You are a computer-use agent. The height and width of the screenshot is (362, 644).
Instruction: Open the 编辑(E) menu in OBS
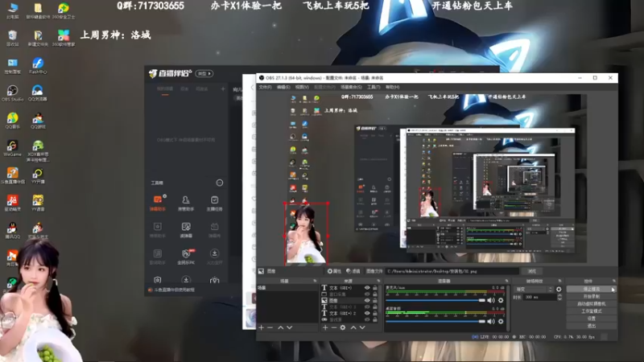[x=283, y=87]
